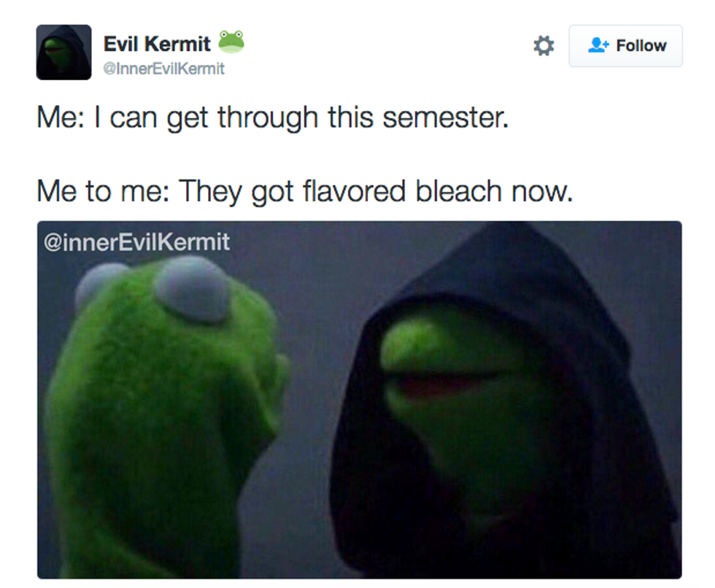
Task: Click the Follow button label
Action: pyautogui.click(x=641, y=45)
